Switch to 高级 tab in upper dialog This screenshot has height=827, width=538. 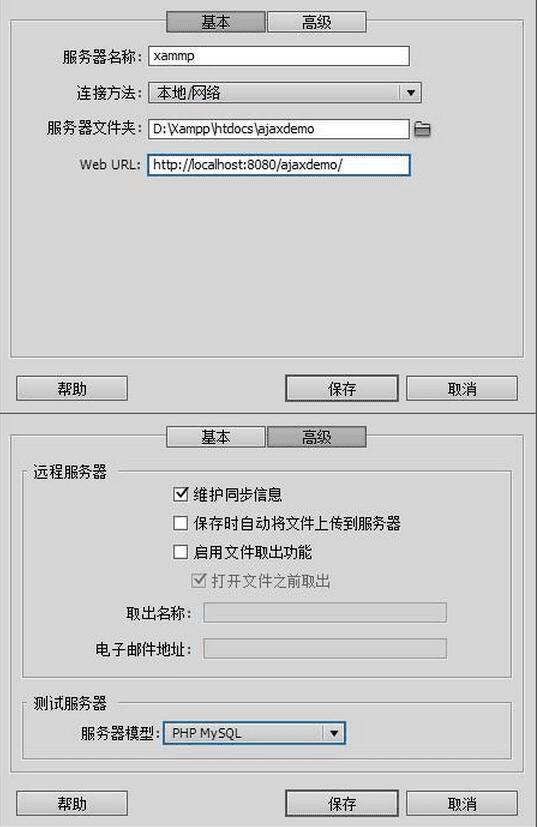click(316, 22)
